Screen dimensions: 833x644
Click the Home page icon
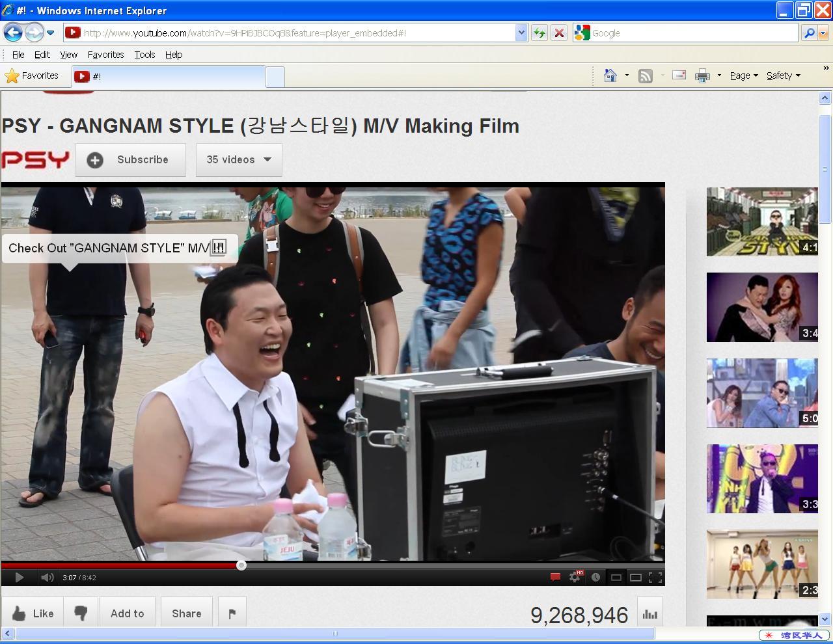610,75
